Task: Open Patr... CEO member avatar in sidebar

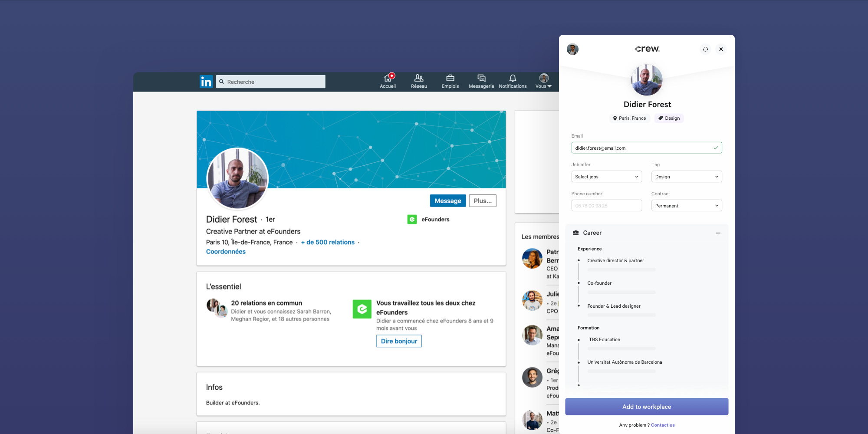Action: click(532, 259)
